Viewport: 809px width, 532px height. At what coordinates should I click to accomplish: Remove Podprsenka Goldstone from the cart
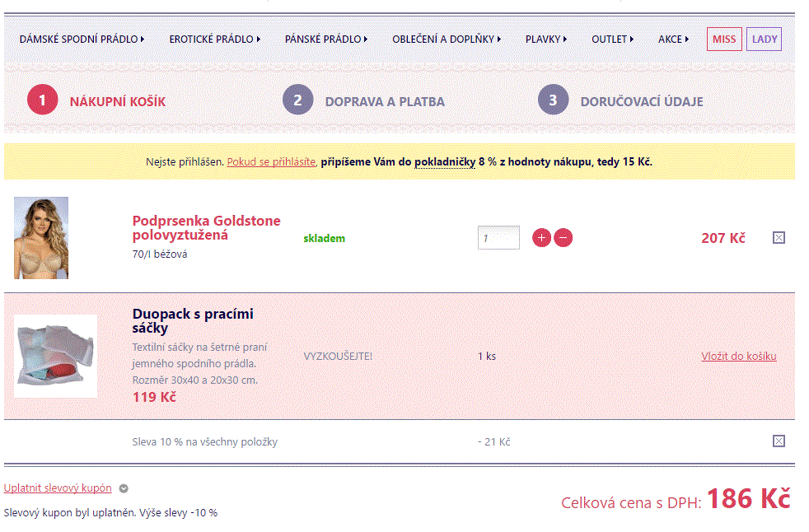pyautogui.click(x=779, y=237)
